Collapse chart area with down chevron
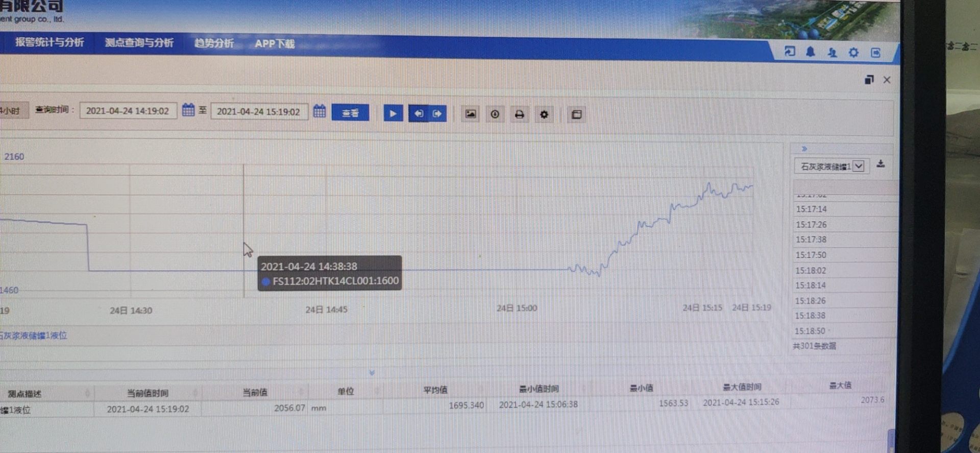 click(372, 372)
